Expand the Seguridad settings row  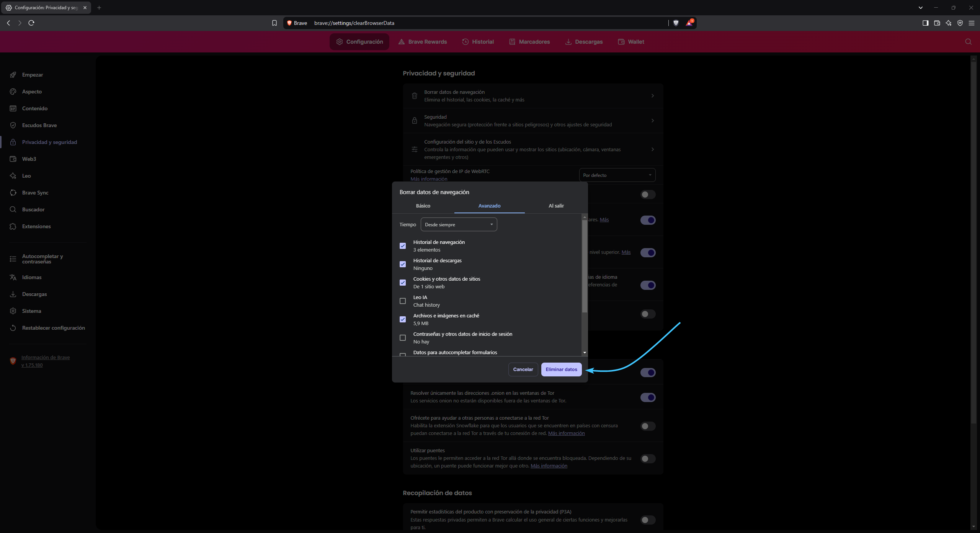click(x=533, y=121)
